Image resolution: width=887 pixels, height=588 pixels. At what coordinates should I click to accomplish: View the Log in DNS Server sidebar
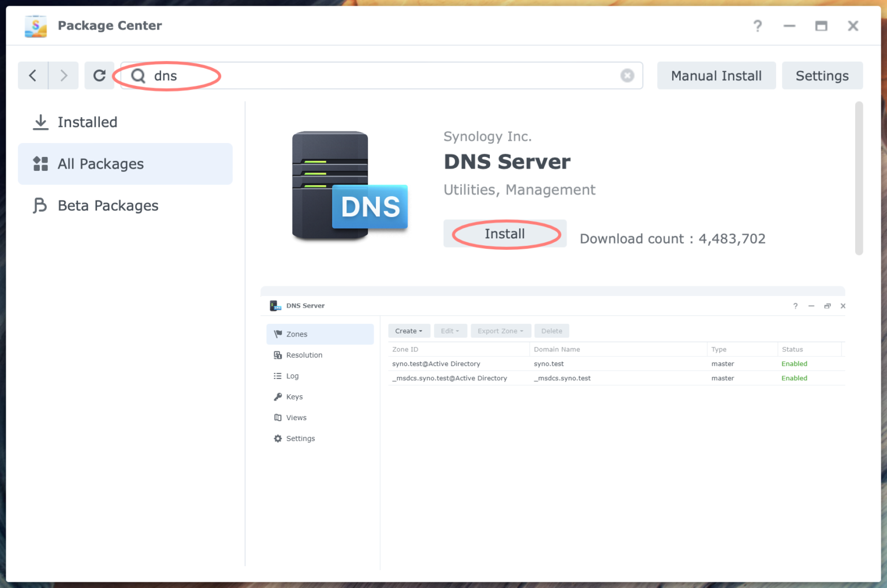click(292, 376)
